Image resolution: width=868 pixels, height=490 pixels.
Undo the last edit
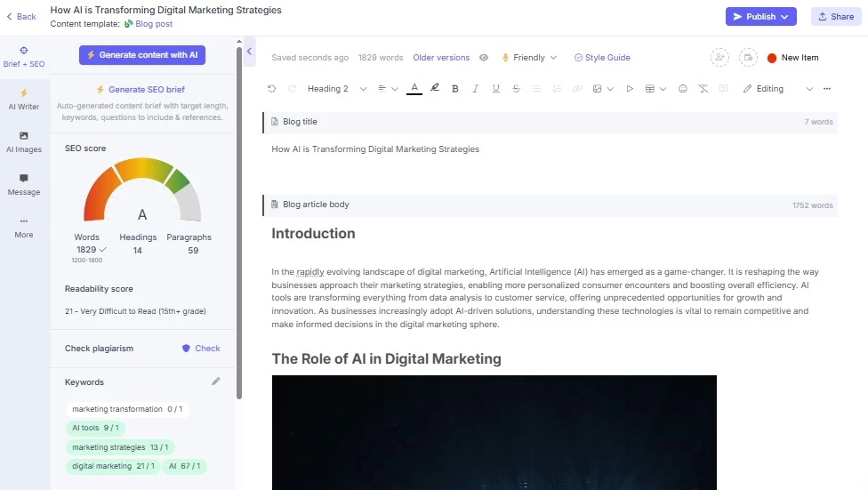[272, 89]
